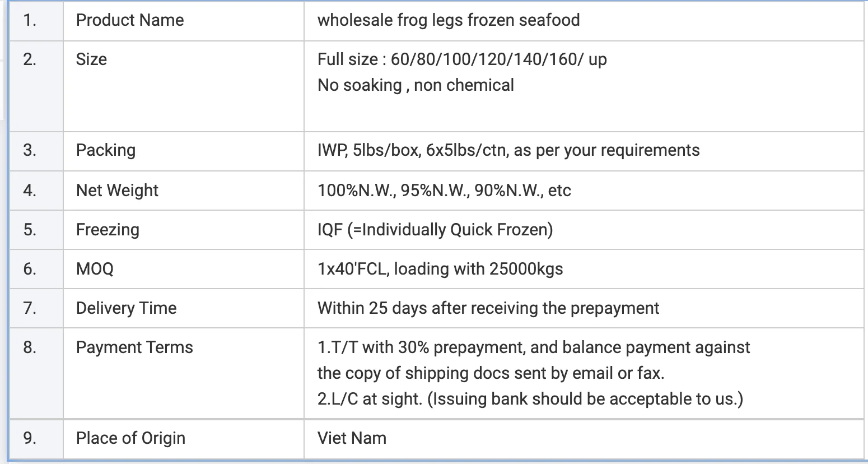Click the "100%N.W., 95%N.W., 90%N.W., etc" value

click(444, 191)
